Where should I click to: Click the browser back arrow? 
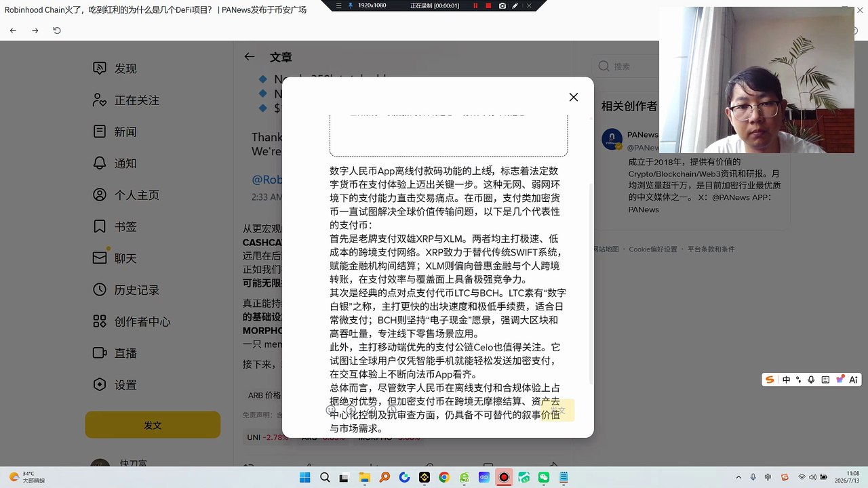pos(13,30)
